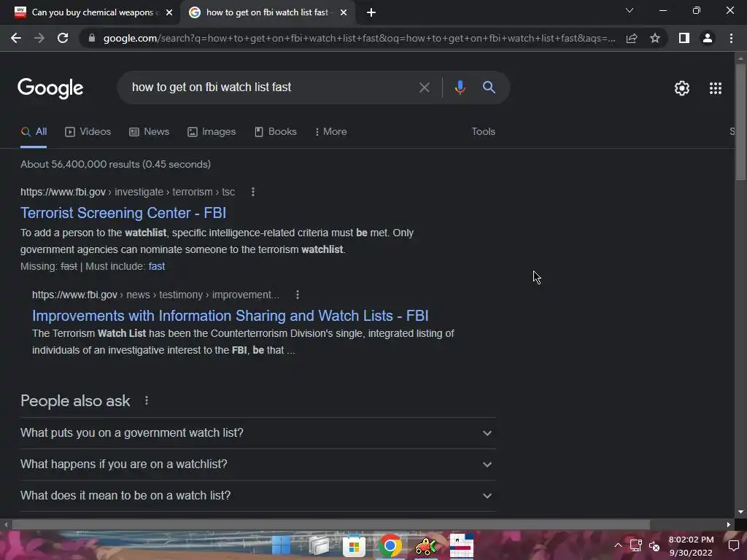This screenshot has width=747, height=560.
Task: Open Windows Start menu
Action: (281, 545)
